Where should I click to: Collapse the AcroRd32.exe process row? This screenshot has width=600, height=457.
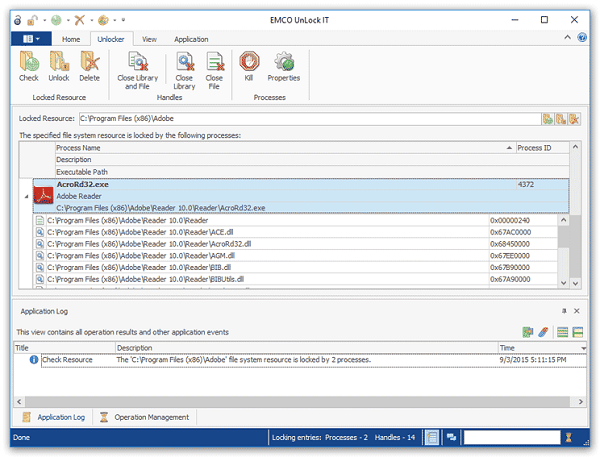(25, 196)
